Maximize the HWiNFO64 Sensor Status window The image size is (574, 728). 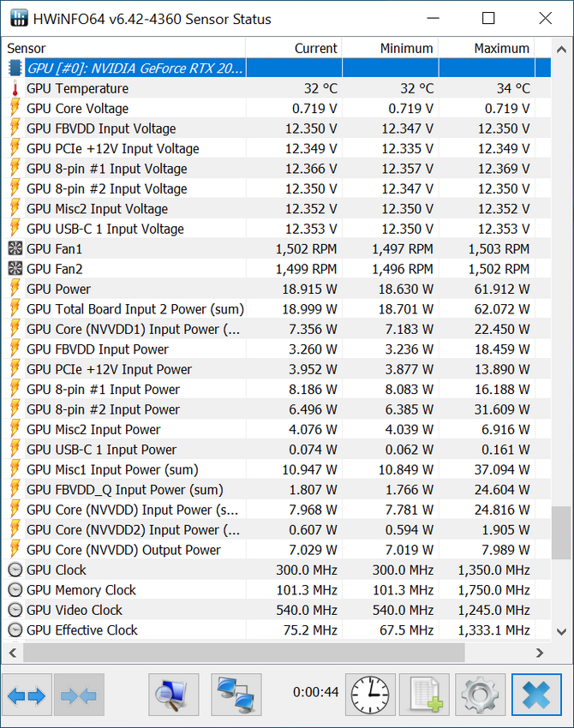(488, 18)
